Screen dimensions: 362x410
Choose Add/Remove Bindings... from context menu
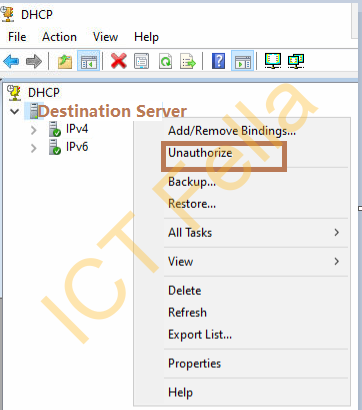242,131
